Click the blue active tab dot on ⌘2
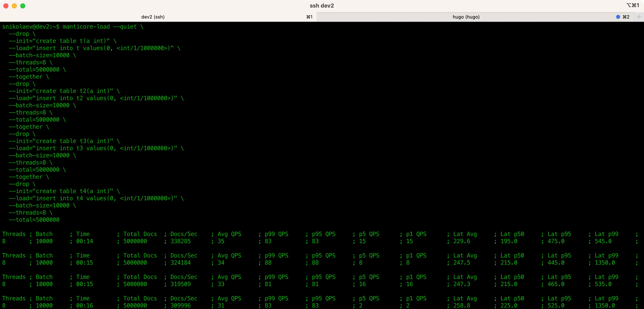Viewport: 644px width, 309px height. click(617, 16)
